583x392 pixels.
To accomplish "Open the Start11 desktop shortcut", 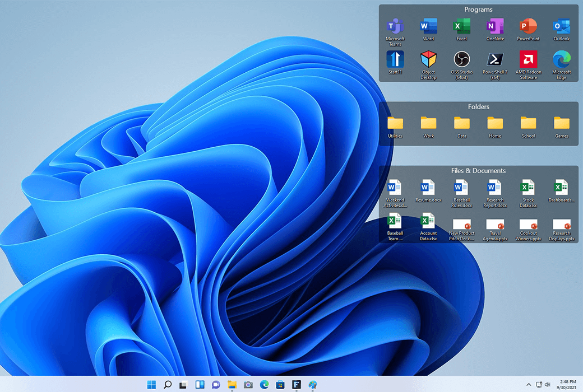I will [395, 59].
